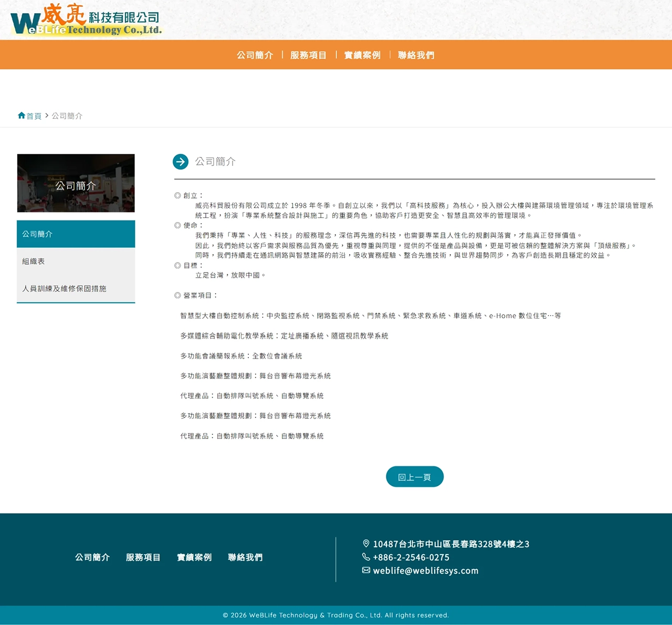Viewport: 672px width, 625px height.
Task: Open footer link 實績案例
Action: [x=194, y=557]
